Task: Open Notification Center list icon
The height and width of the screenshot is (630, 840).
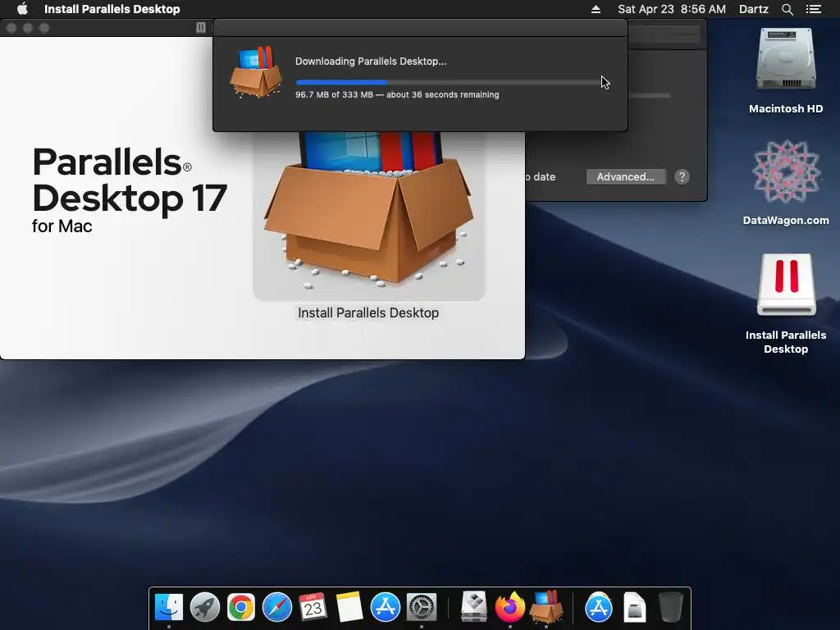Action: 813,9
